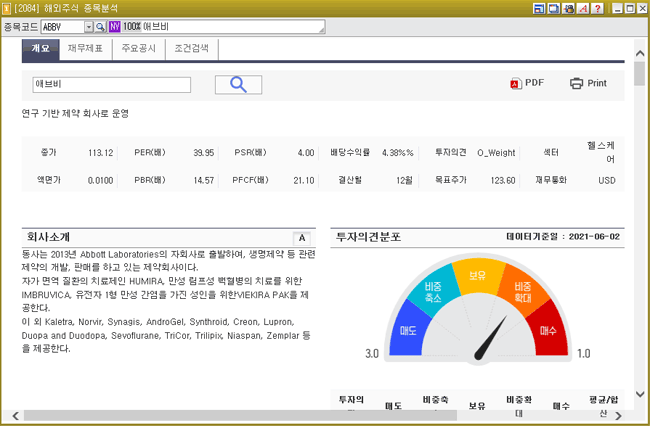This screenshot has width=650, height=428.
Task: Click the horizontal scrollbar right arrow
Action: [x=618, y=416]
